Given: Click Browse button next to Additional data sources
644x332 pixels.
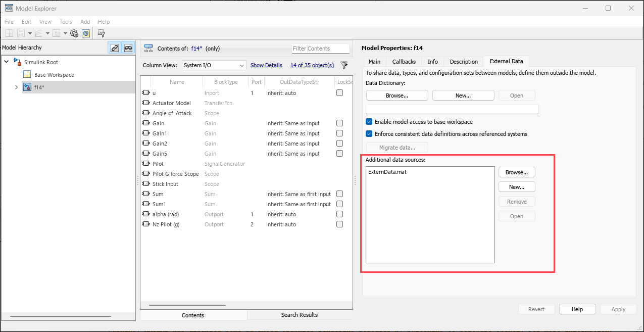Looking at the screenshot, I should click(x=517, y=172).
